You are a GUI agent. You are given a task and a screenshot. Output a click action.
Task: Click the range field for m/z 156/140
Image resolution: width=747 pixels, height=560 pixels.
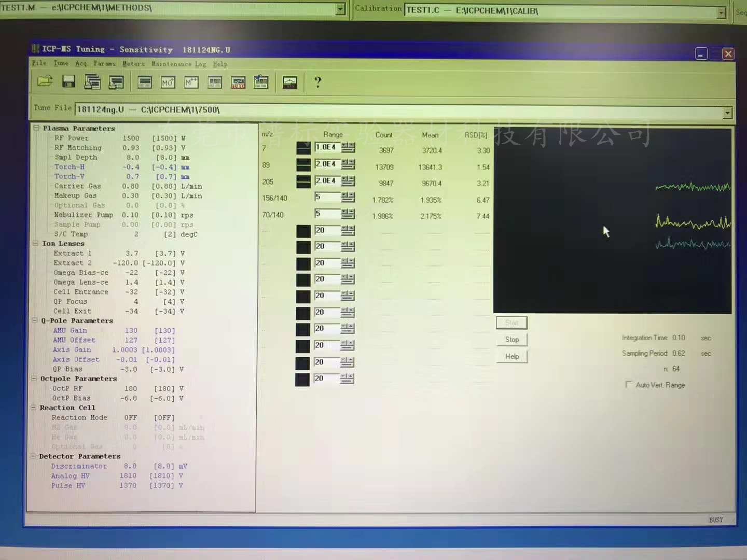pyautogui.click(x=327, y=197)
